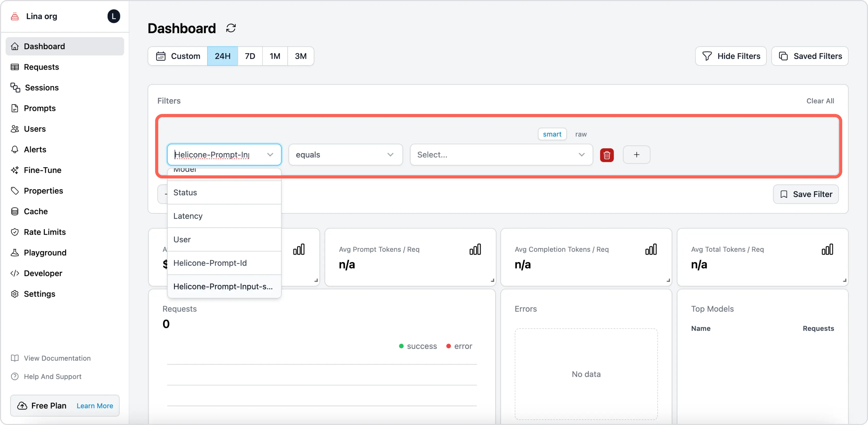Open the Sessions page from the sidebar
The image size is (868, 425).
click(x=41, y=87)
